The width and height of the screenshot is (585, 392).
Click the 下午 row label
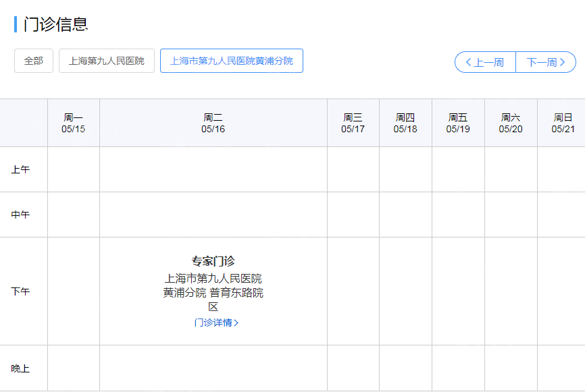(x=20, y=292)
